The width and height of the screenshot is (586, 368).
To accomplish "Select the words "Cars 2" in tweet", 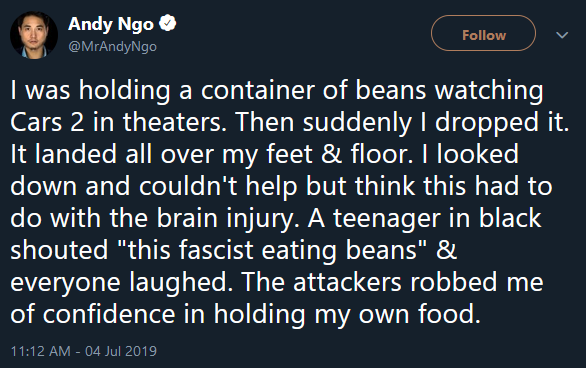I will pos(47,122).
